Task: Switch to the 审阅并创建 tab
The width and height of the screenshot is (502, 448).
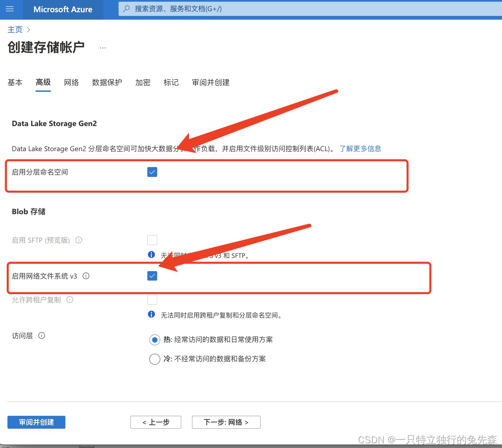Action: coord(211,82)
